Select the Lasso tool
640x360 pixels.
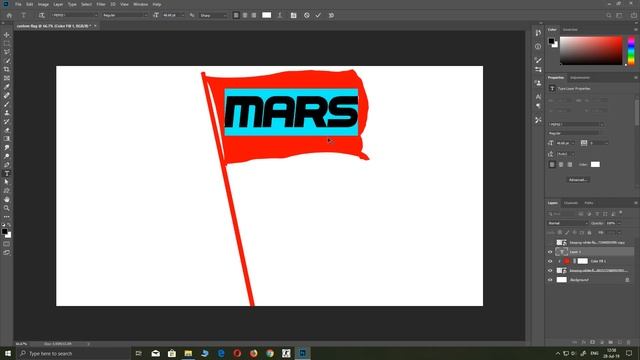(7, 52)
